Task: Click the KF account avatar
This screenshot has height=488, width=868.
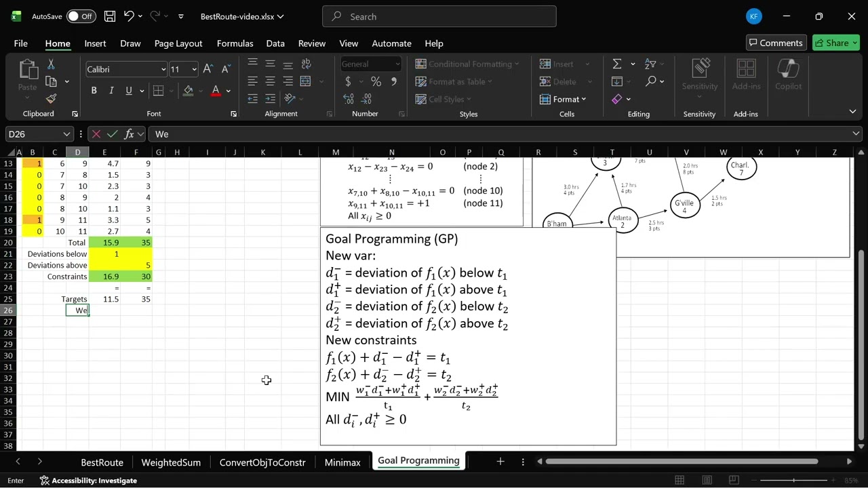Action: tap(753, 16)
